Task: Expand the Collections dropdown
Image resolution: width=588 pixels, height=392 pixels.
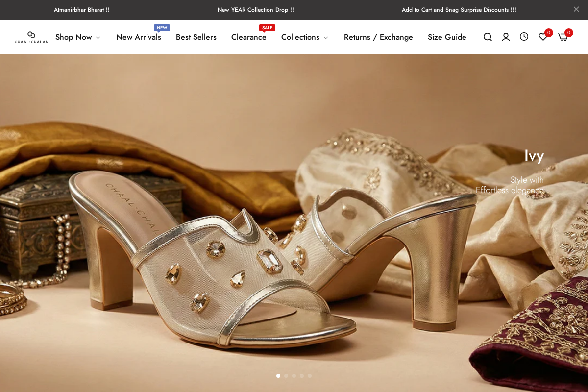Action: coord(304,37)
